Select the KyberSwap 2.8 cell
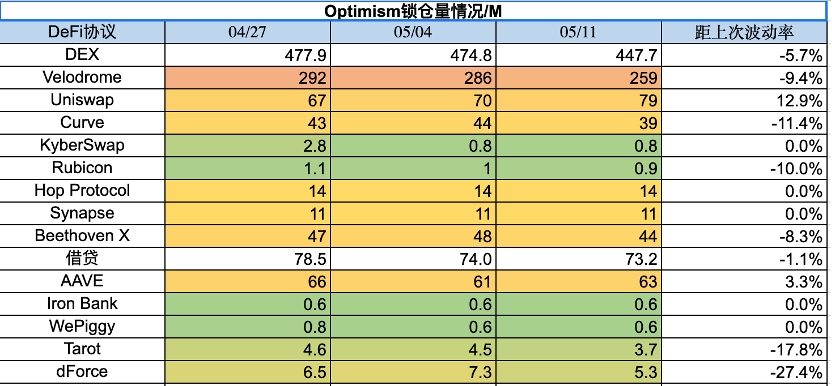832x386 pixels. [x=248, y=145]
